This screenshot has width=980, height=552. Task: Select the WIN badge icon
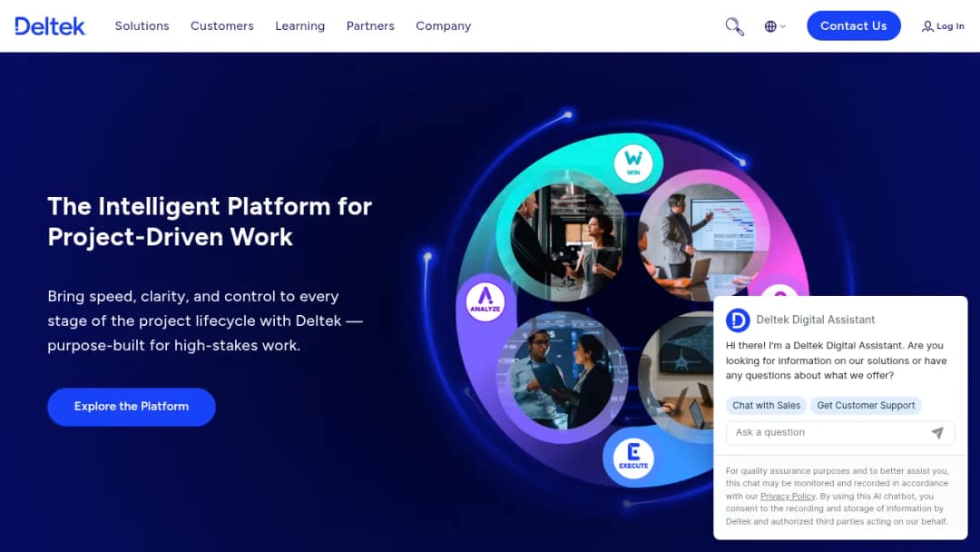[x=633, y=163]
